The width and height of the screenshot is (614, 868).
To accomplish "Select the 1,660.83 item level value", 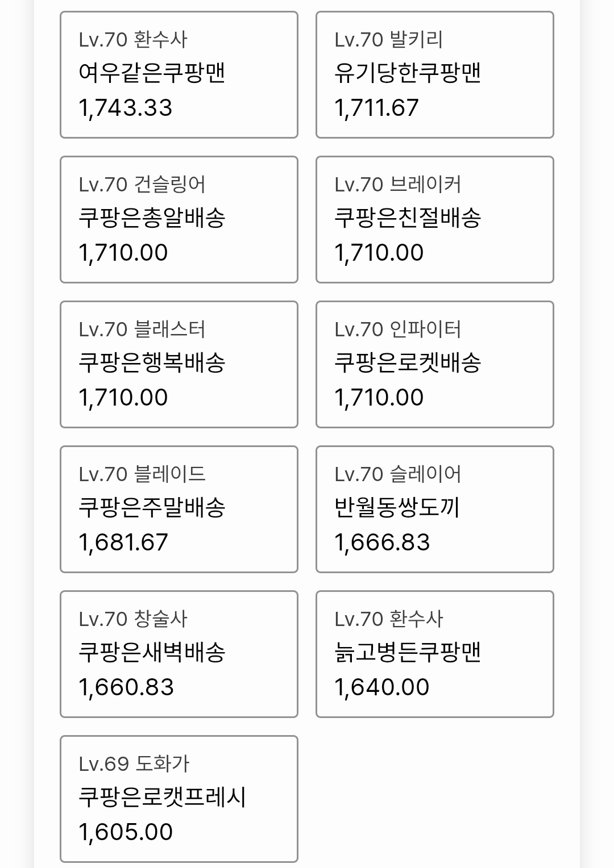I will pyautogui.click(x=126, y=687).
